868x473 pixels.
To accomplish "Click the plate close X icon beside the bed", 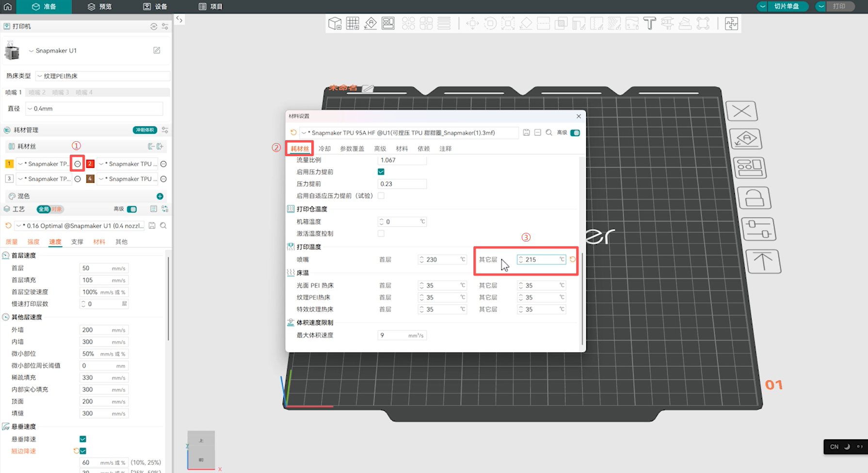I will tap(741, 111).
